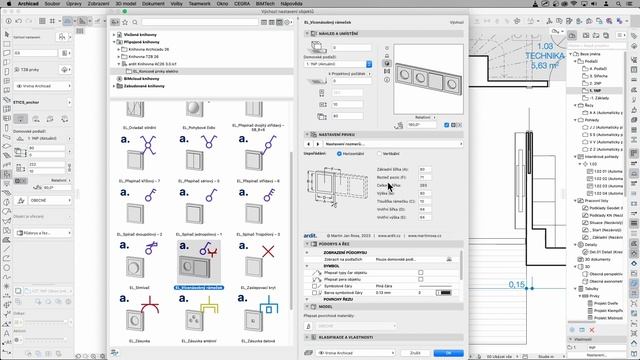Screen dimensions: 640x360
Task: Open the layer dropdown Vrstva Archicad in dialog
Action: pos(355,353)
